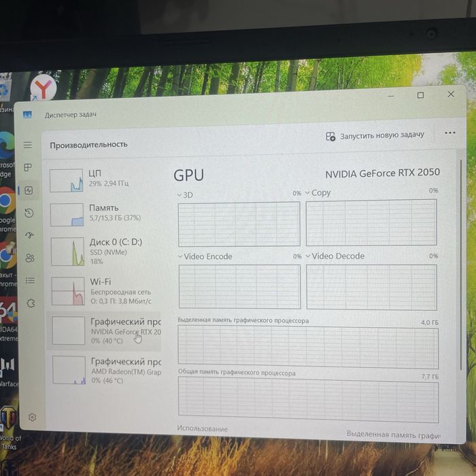
Task: Click the 7,7 ГБ memory value
Action: [x=430, y=377]
